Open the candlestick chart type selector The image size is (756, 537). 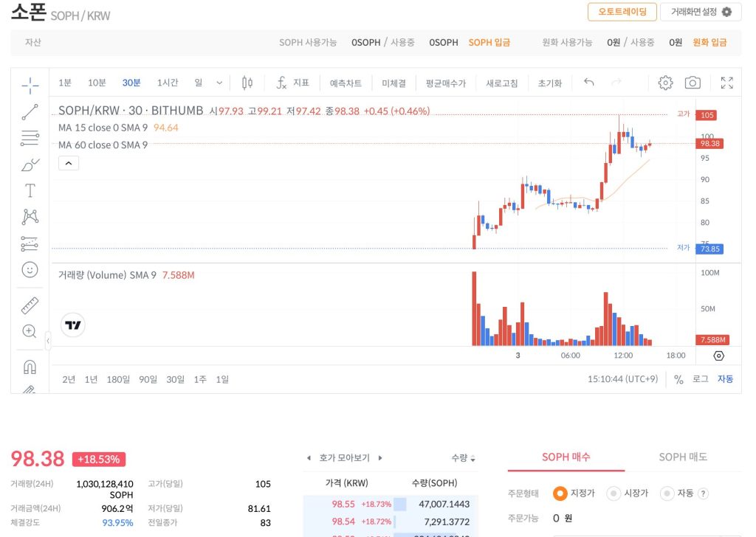click(x=247, y=83)
